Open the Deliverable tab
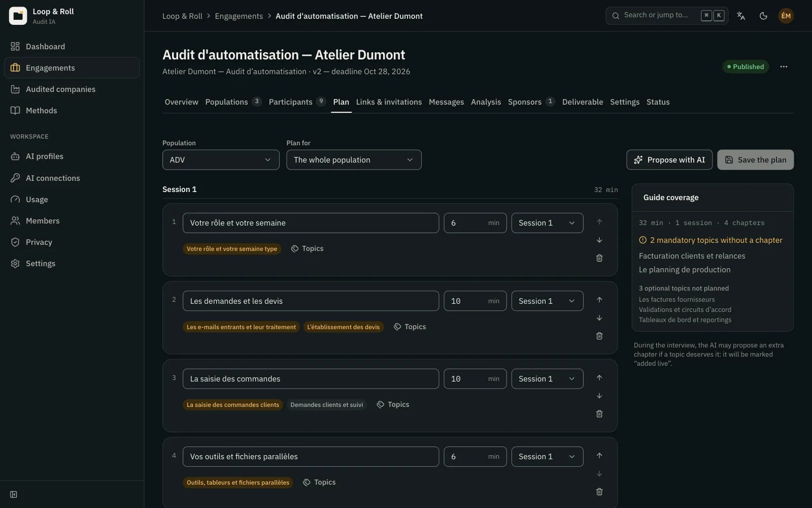This screenshot has height=508, width=812. point(583,102)
